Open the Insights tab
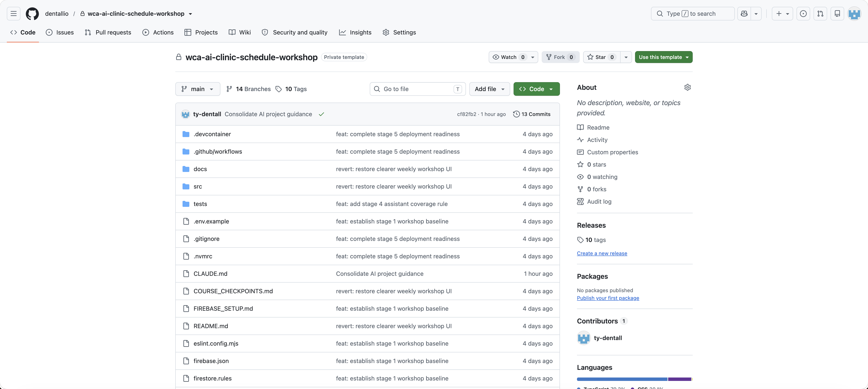 [x=355, y=32]
